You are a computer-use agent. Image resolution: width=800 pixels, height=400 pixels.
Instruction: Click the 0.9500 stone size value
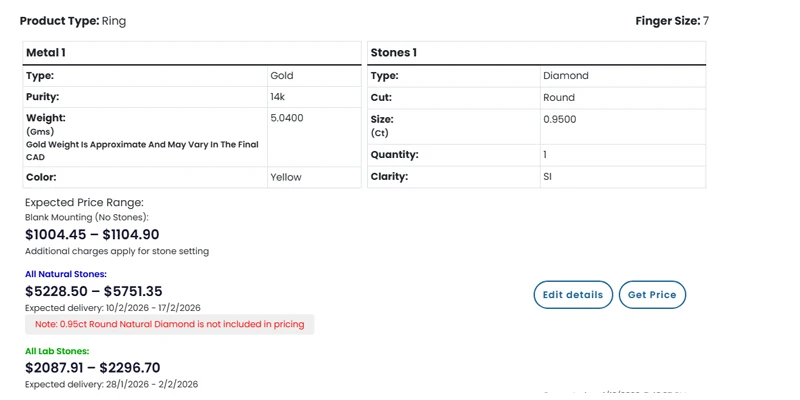coord(560,119)
